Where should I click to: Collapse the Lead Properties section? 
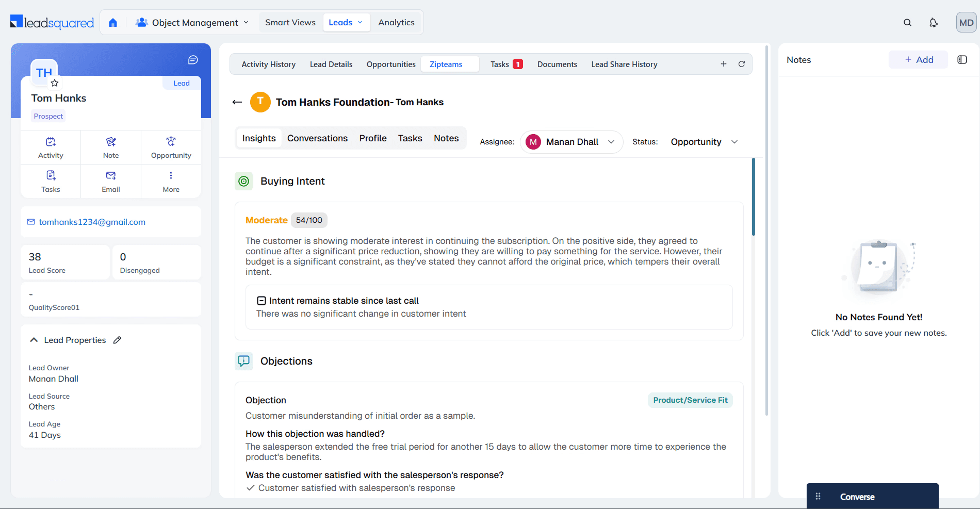pyautogui.click(x=34, y=340)
